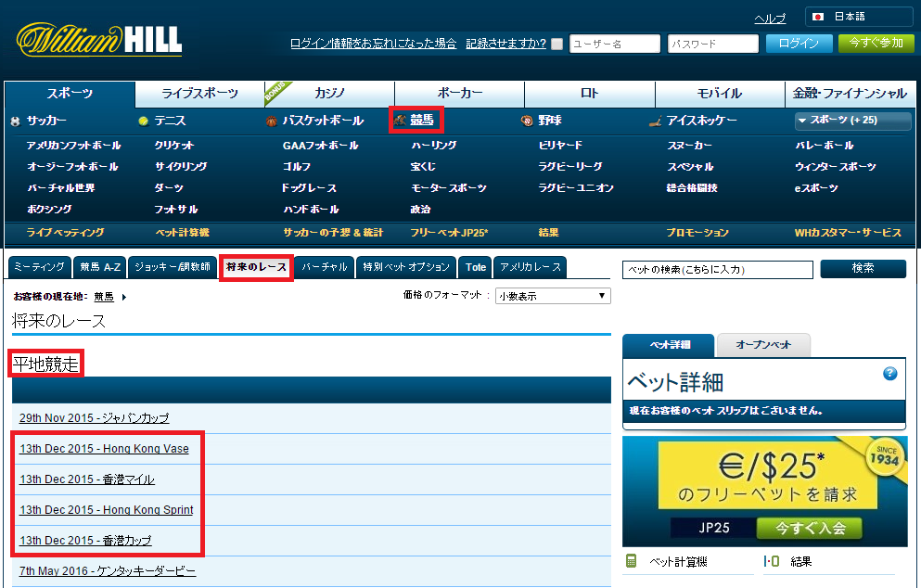
Task: Open the forgotten login details link
Action: pyautogui.click(x=373, y=44)
